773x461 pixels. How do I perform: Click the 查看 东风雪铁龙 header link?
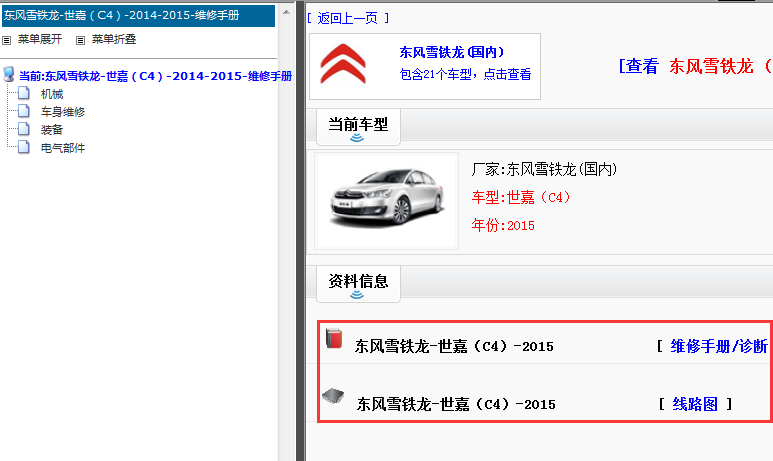click(695, 66)
